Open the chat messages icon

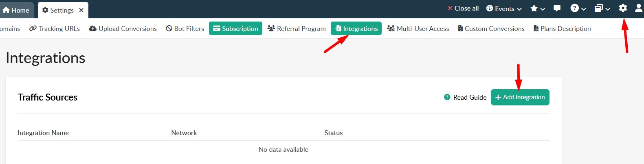coord(557,8)
